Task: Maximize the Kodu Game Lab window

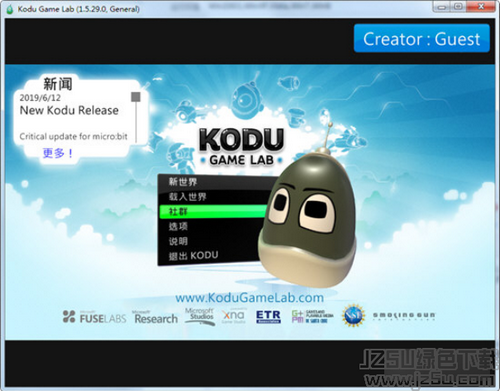Action: click(x=458, y=7)
